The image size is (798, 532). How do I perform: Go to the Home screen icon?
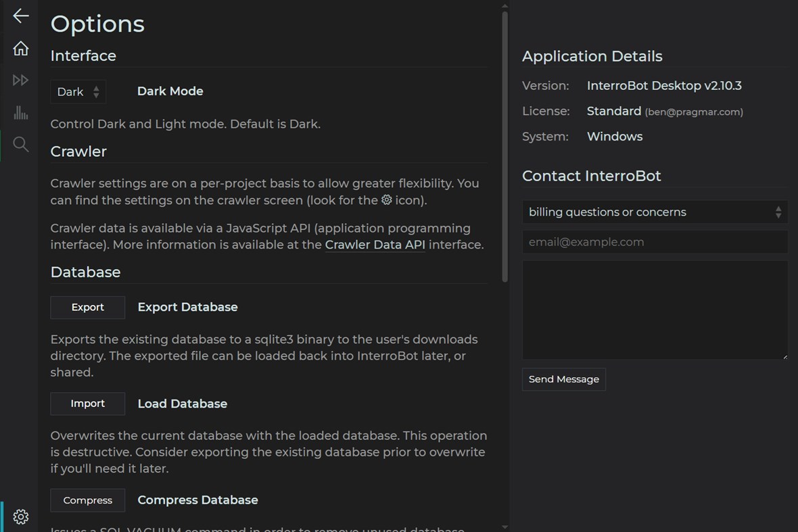21,49
